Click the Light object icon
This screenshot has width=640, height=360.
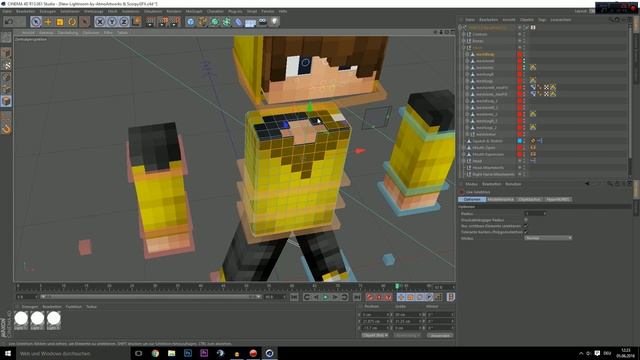click(275, 22)
